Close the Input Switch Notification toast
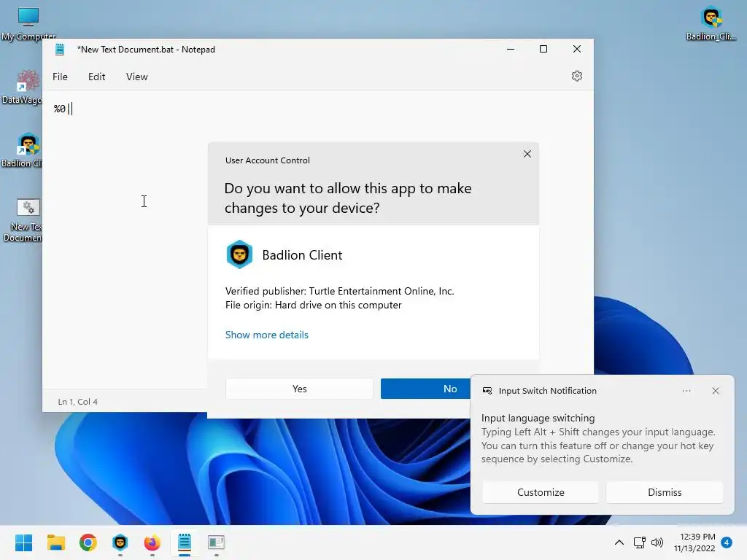The image size is (747, 560). pyautogui.click(x=716, y=391)
